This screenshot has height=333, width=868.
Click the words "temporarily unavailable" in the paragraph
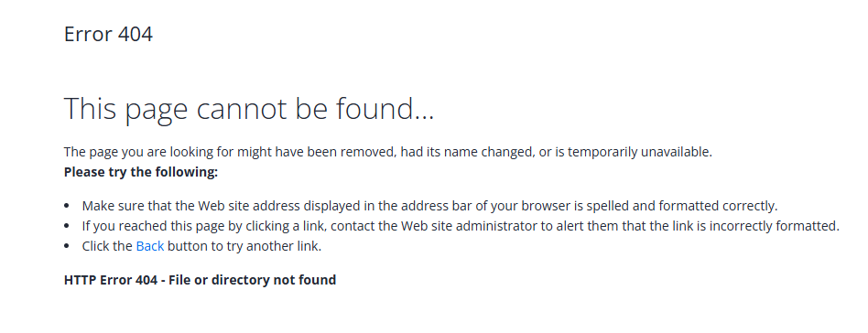coord(640,152)
